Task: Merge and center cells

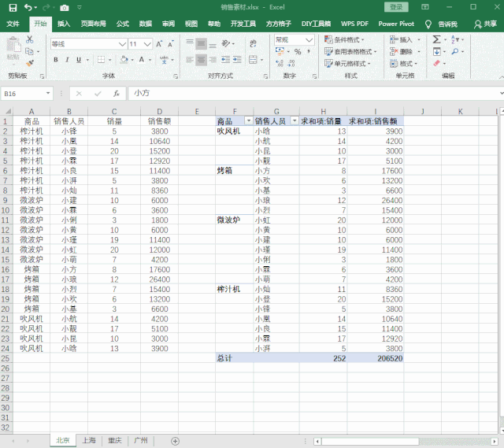Action: click(x=254, y=60)
